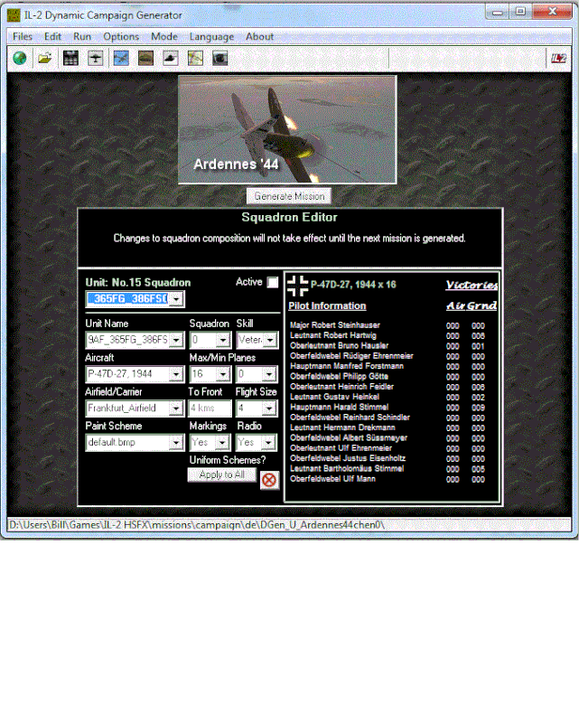Expand the Flight Size dropdown
The height and width of the screenshot is (723, 588).
[x=269, y=408]
